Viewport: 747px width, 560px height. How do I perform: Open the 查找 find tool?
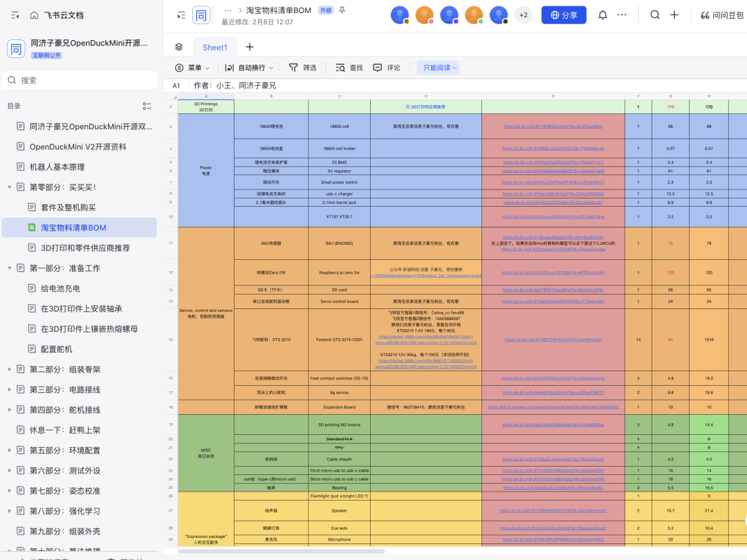[349, 68]
